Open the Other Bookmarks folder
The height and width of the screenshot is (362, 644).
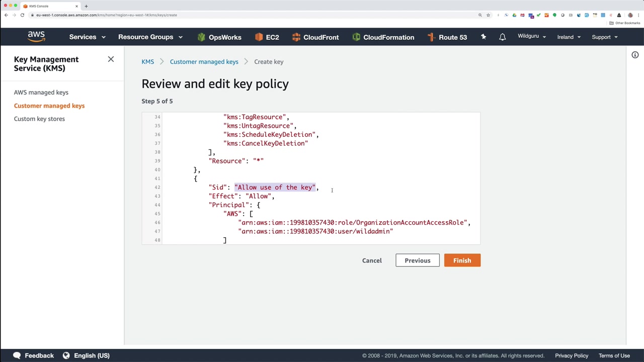point(624,23)
